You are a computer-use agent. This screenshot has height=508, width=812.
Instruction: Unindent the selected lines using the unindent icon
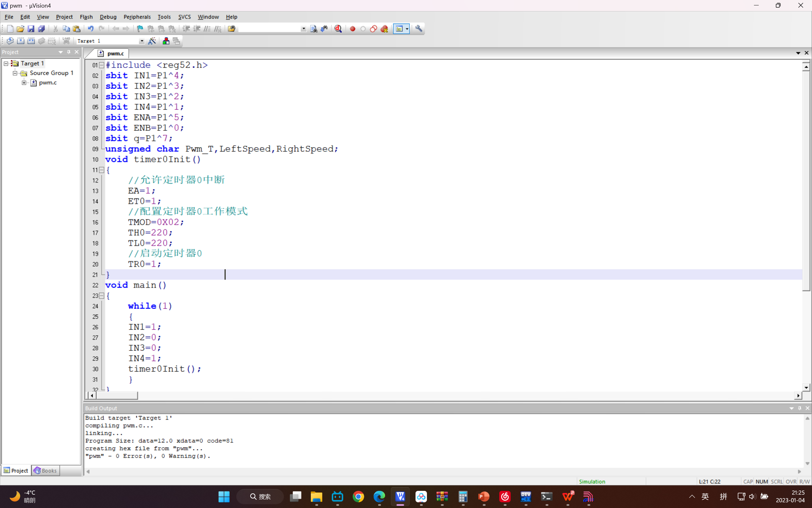(x=197, y=29)
